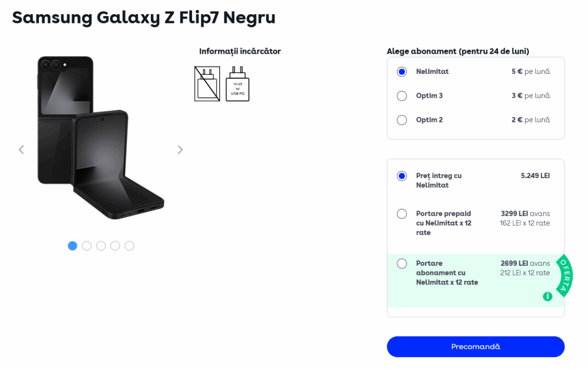The width and height of the screenshot is (588, 369).
Task: Click the green info icon on offer
Action: tap(547, 296)
